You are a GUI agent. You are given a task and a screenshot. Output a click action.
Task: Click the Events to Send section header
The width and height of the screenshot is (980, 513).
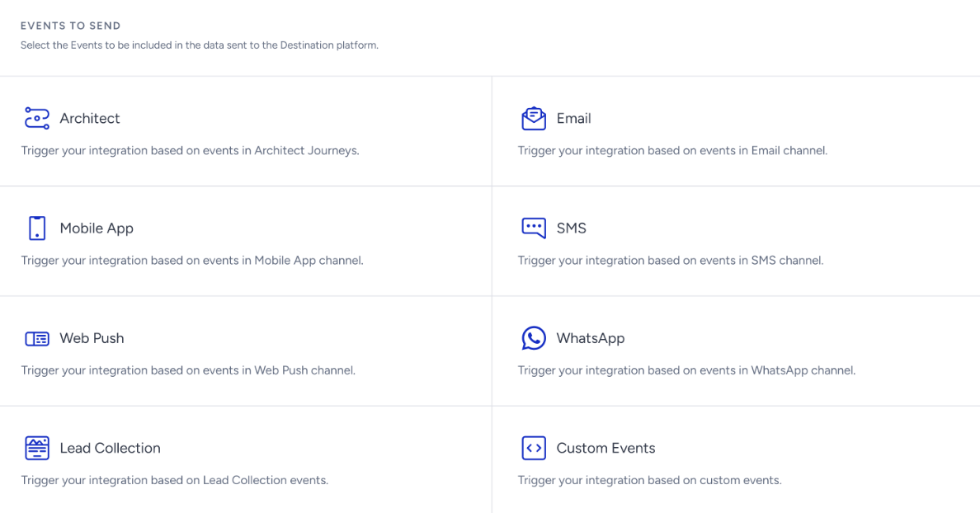pyautogui.click(x=71, y=26)
